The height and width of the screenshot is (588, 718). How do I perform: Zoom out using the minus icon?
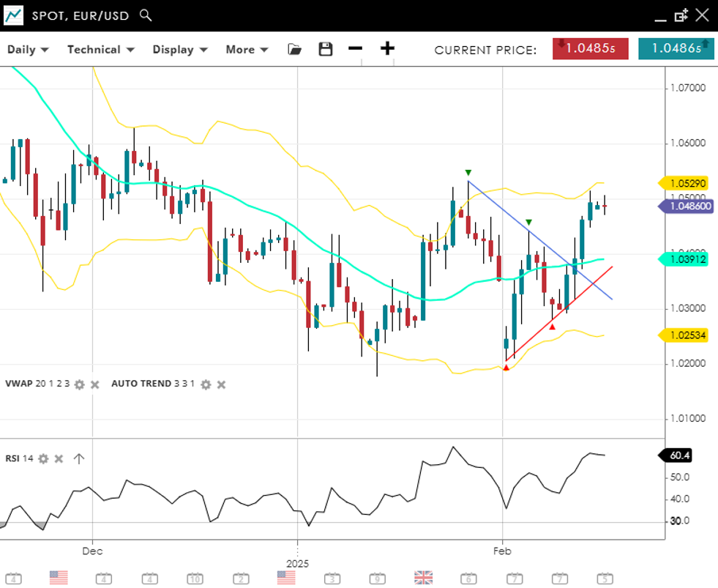point(355,49)
